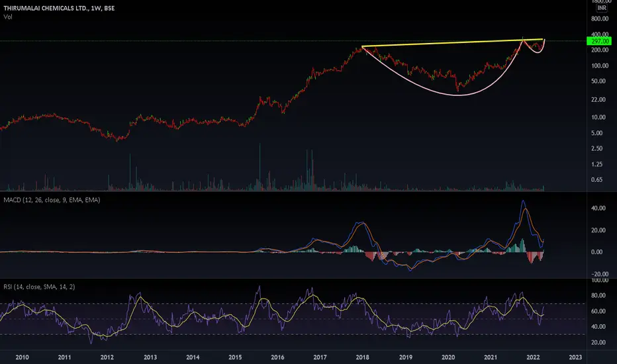
Task: Click the 50.00 price axis label
Action: pos(598,81)
